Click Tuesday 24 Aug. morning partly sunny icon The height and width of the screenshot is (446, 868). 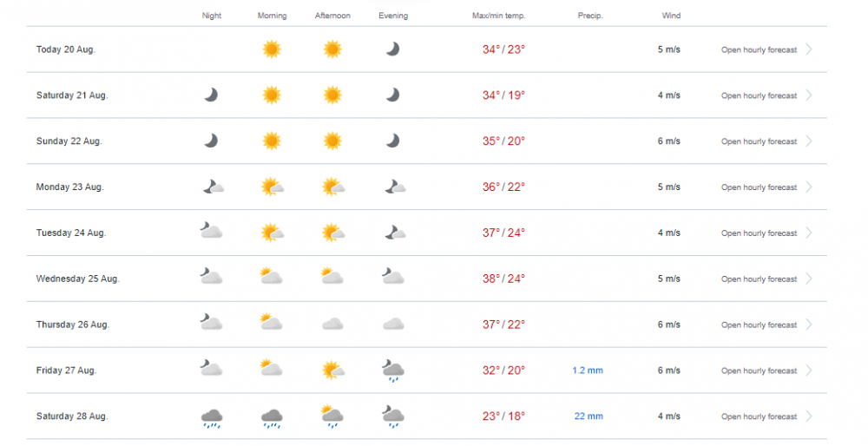tap(272, 233)
